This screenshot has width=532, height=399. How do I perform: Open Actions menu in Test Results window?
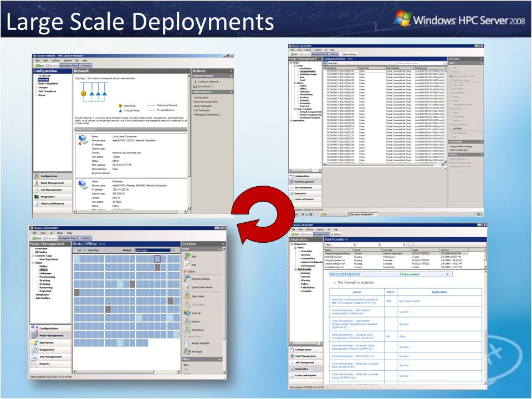point(310,229)
